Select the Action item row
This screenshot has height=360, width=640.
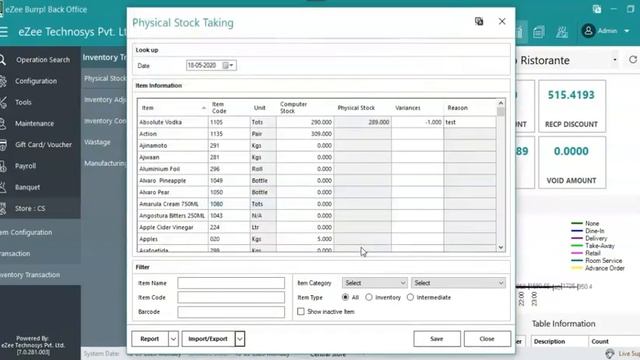tap(317, 134)
